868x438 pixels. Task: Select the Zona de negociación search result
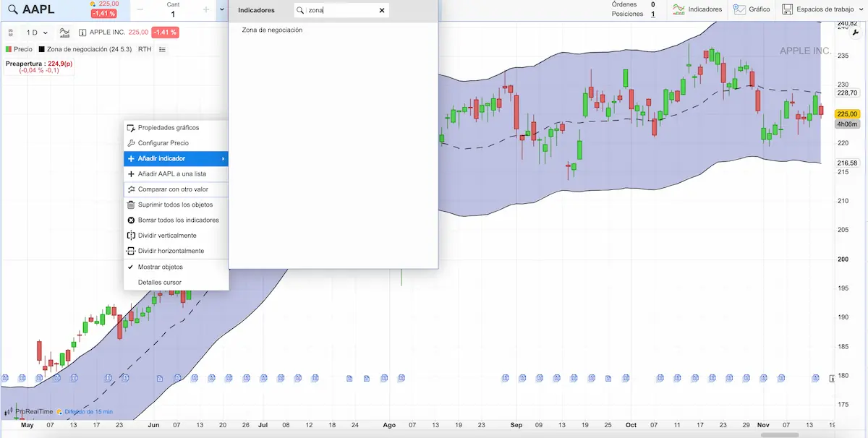(272, 30)
